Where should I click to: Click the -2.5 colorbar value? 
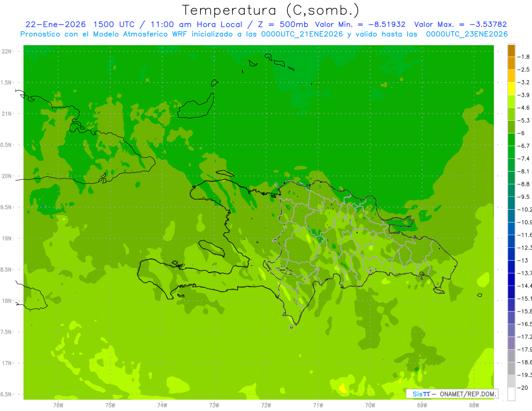click(524, 70)
